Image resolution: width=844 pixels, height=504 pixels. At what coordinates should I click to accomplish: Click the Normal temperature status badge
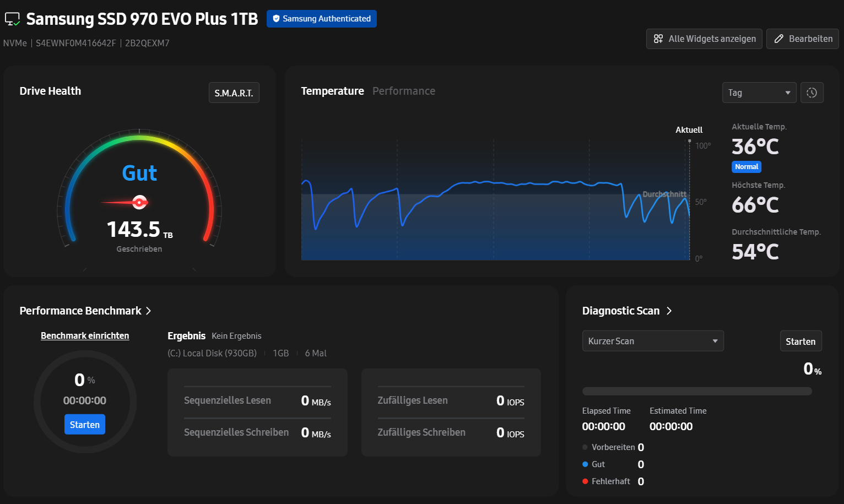coord(746,166)
